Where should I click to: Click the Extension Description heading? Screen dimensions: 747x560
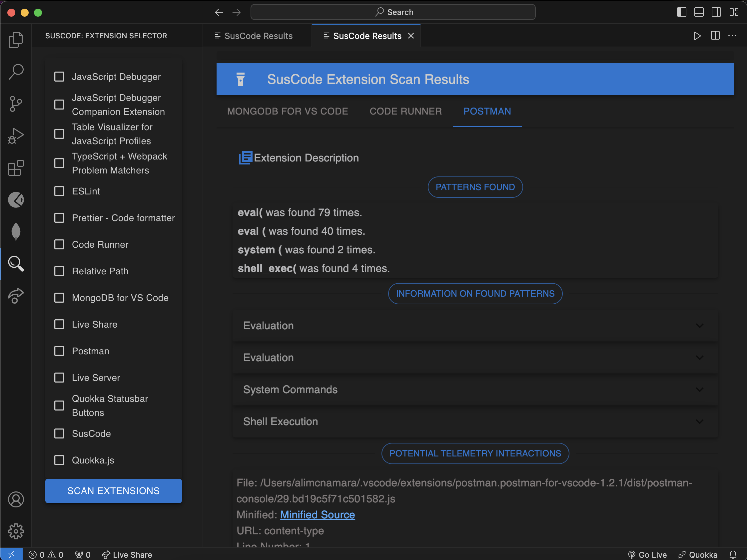point(306,158)
